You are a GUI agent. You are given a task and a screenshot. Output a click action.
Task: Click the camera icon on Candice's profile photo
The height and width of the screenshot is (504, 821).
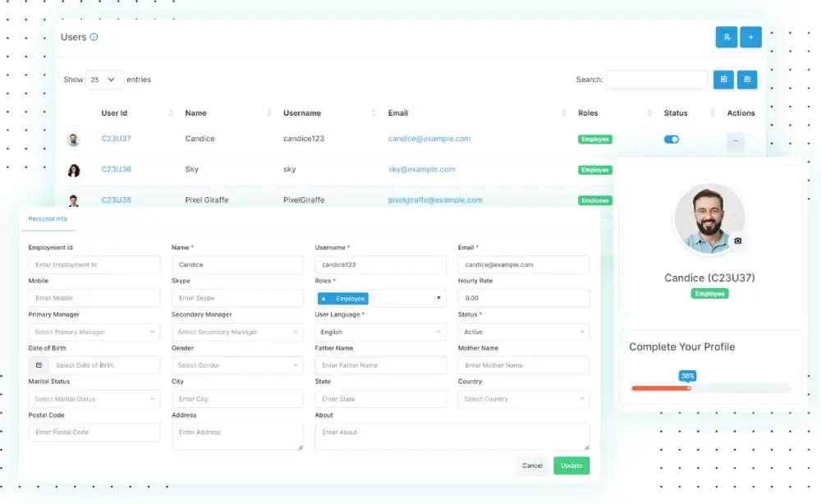740,239
